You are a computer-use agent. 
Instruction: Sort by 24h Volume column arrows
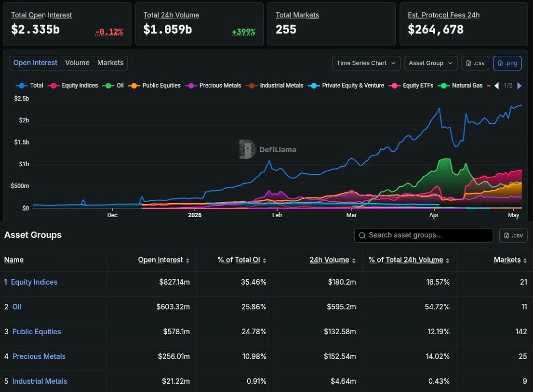pyautogui.click(x=354, y=261)
